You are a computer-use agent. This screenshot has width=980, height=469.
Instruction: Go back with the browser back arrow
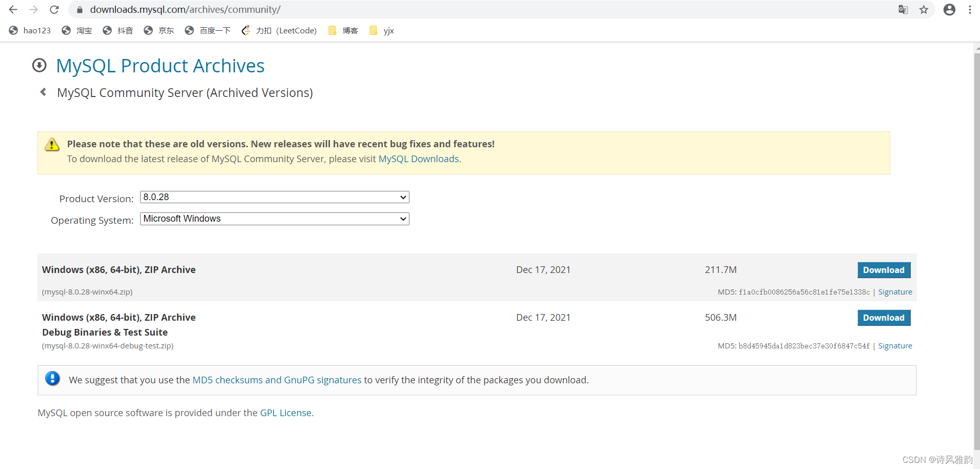click(x=13, y=9)
